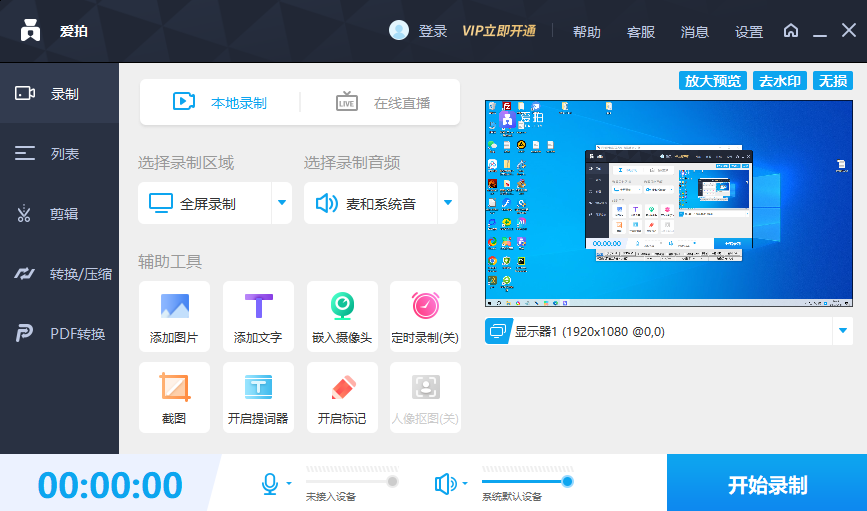
Task: Turn on the 开启标记 marker tool
Action: coord(342,397)
